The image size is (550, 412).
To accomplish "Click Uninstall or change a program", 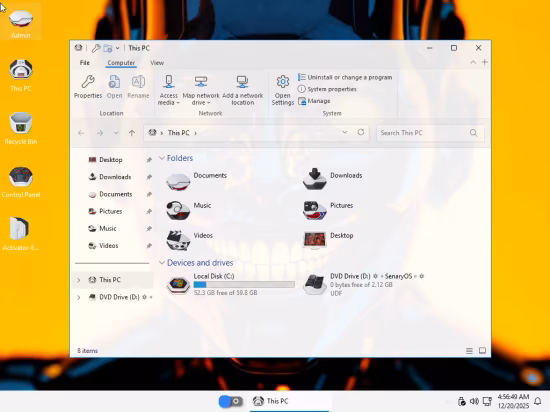I will tap(345, 77).
